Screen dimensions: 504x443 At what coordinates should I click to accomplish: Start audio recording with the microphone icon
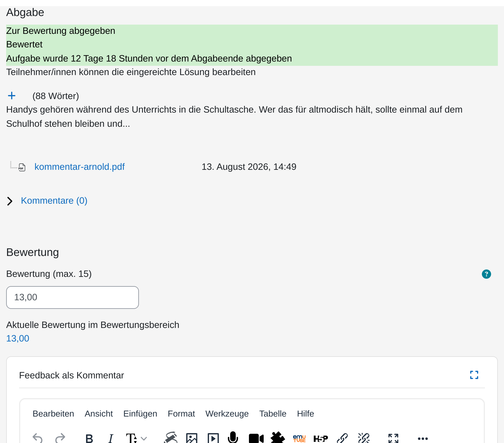click(x=233, y=437)
